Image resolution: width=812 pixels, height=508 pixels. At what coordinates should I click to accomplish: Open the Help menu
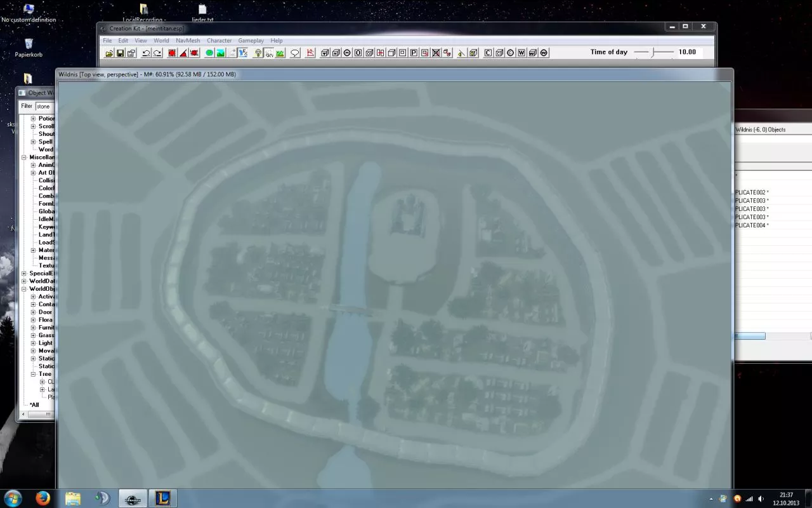[277, 41]
